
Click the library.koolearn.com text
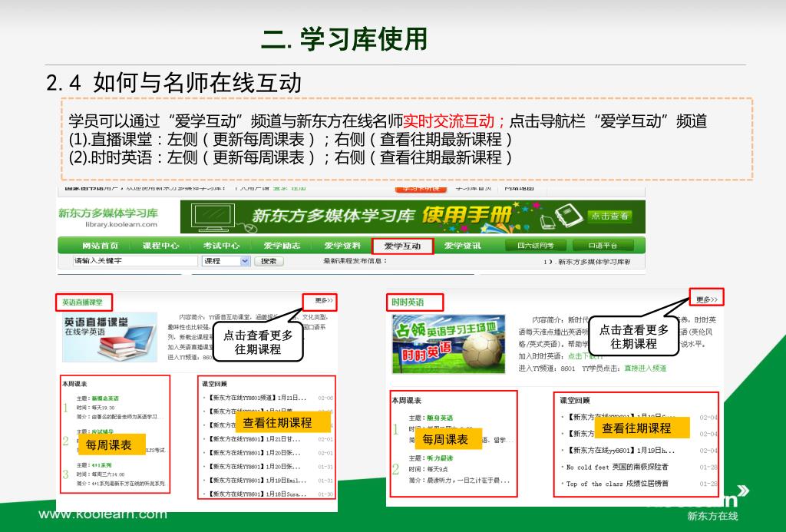[121, 225]
